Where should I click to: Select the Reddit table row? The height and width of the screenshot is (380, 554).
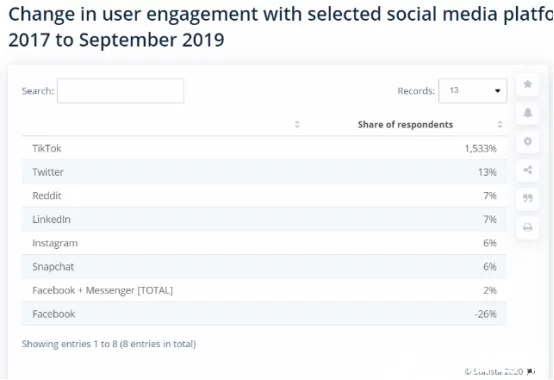pos(264,196)
